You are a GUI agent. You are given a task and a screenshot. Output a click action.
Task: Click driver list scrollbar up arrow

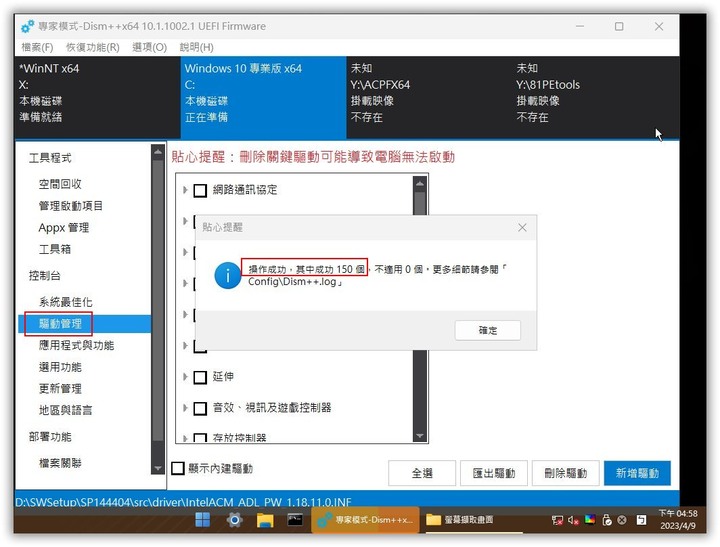tap(420, 184)
